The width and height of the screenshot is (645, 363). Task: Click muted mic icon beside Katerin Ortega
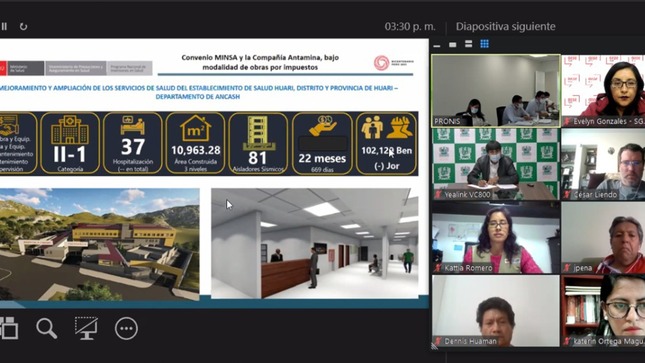click(x=568, y=341)
